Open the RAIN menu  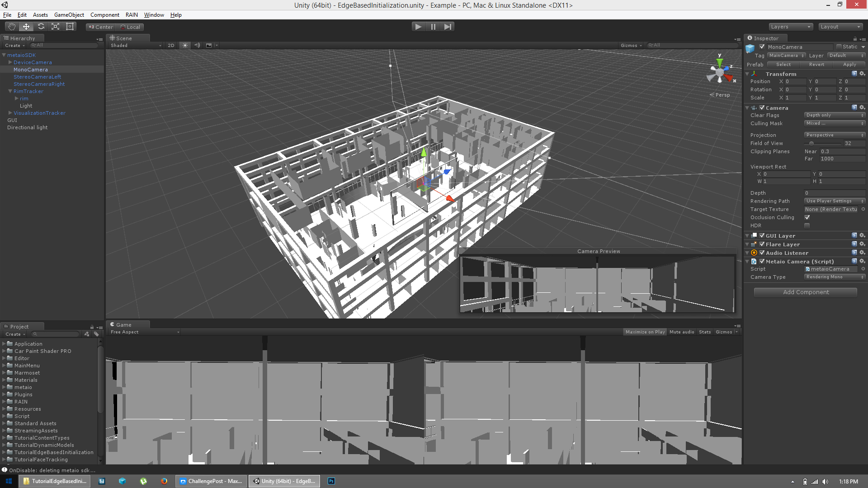[x=132, y=15]
